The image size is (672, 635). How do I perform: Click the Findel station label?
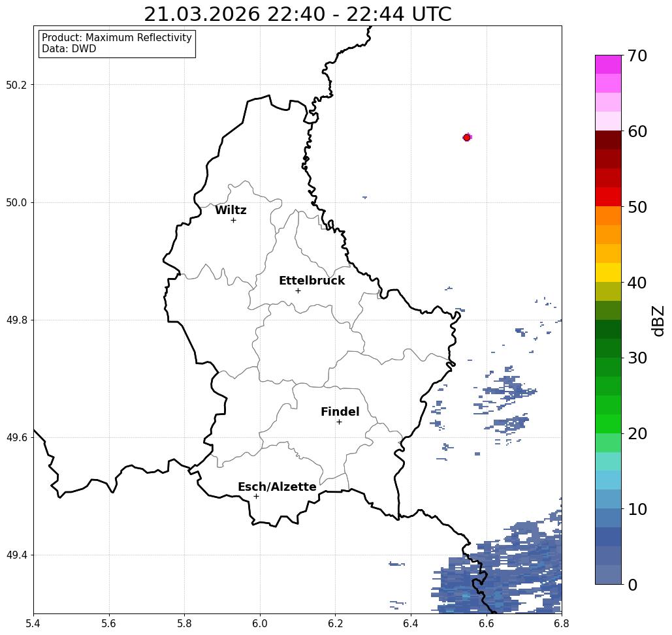pyautogui.click(x=340, y=412)
